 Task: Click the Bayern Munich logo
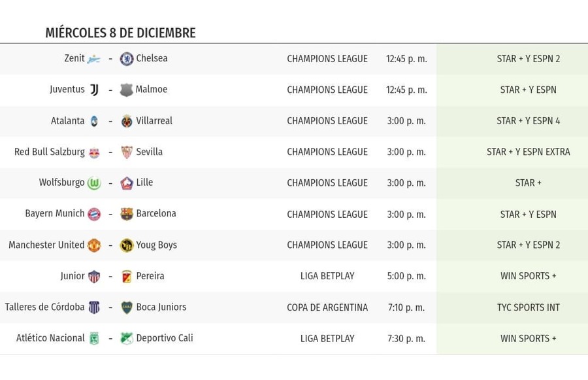[x=94, y=214]
